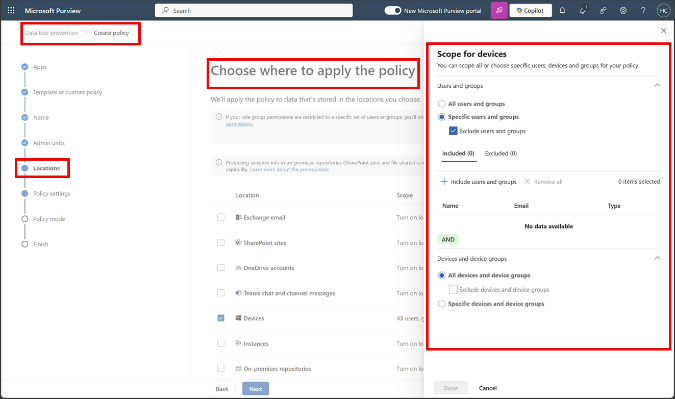Image resolution: width=675 pixels, height=399 pixels.
Task: Click the Back button
Action: pyautogui.click(x=222, y=389)
